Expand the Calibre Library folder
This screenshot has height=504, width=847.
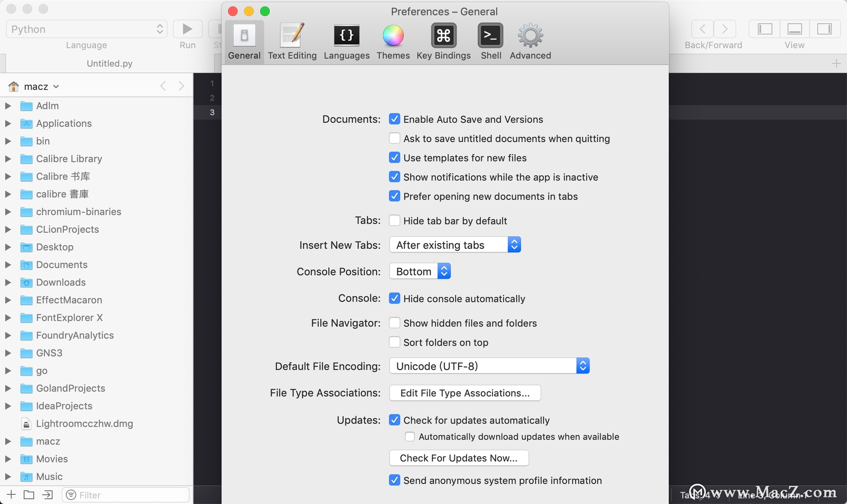8,159
